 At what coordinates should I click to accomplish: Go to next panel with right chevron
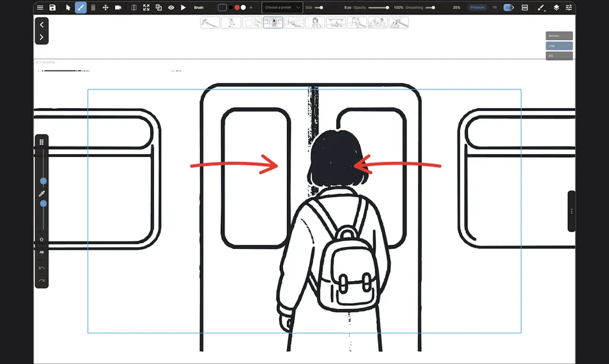pyautogui.click(x=41, y=37)
